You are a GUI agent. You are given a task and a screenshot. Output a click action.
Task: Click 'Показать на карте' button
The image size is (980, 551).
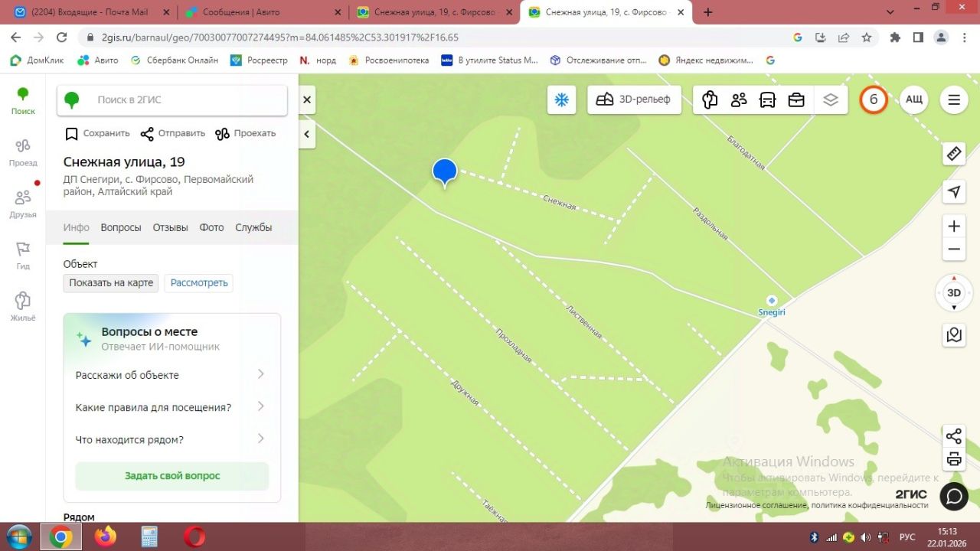(x=111, y=282)
